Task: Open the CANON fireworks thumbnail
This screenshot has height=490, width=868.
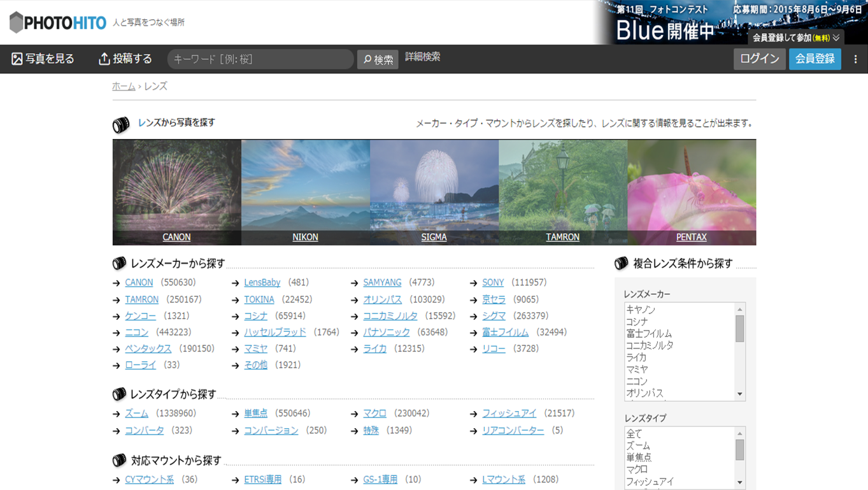Action: click(176, 191)
